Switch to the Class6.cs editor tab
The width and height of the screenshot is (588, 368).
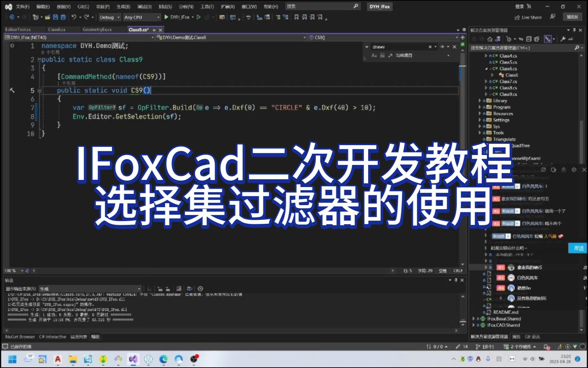pos(56,30)
